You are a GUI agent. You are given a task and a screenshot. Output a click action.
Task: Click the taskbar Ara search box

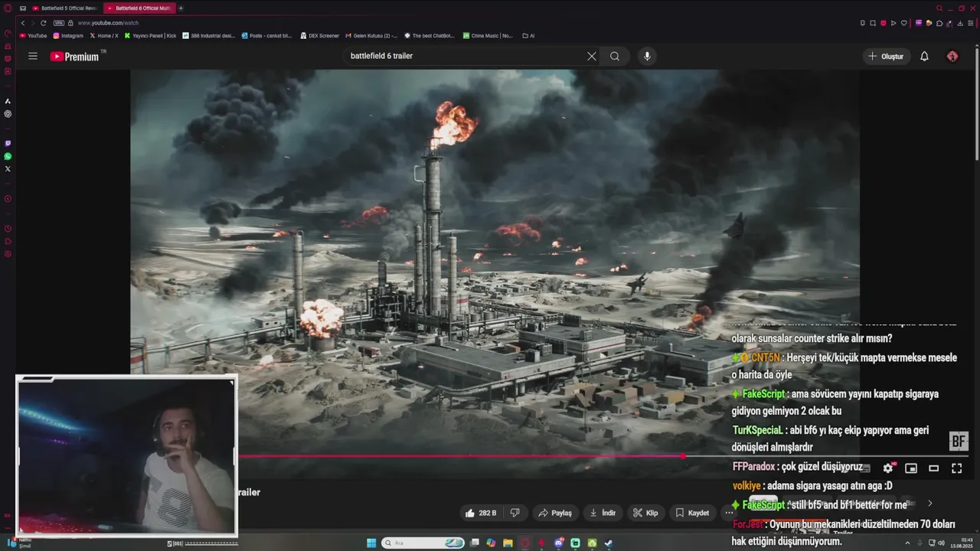point(423,543)
